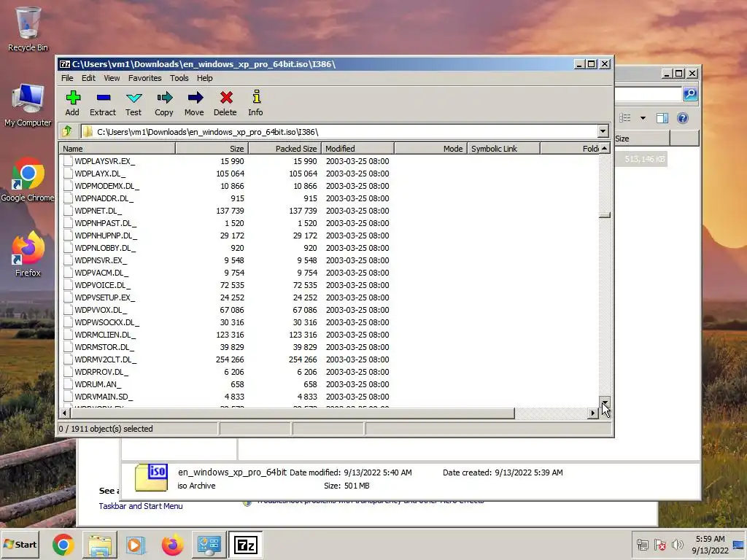Click Explorer window help question icon

(x=683, y=118)
